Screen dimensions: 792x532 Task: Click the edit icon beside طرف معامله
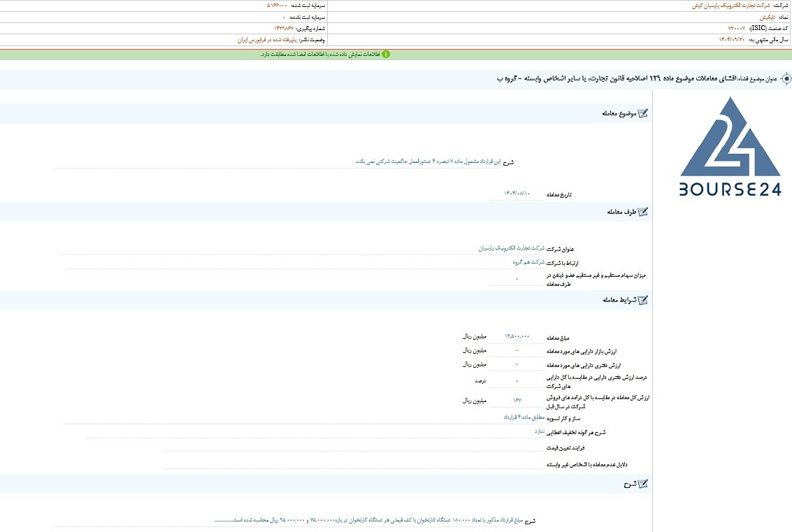click(x=642, y=212)
